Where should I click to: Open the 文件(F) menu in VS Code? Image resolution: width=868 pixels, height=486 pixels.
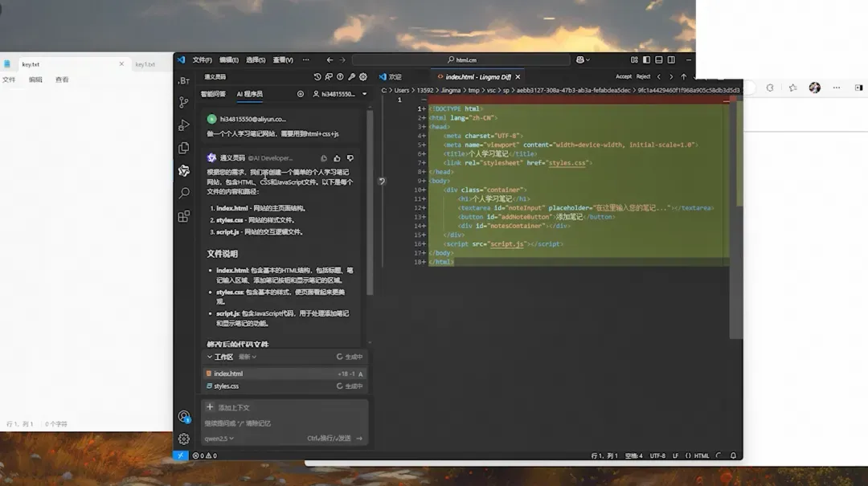[x=202, y=59]
